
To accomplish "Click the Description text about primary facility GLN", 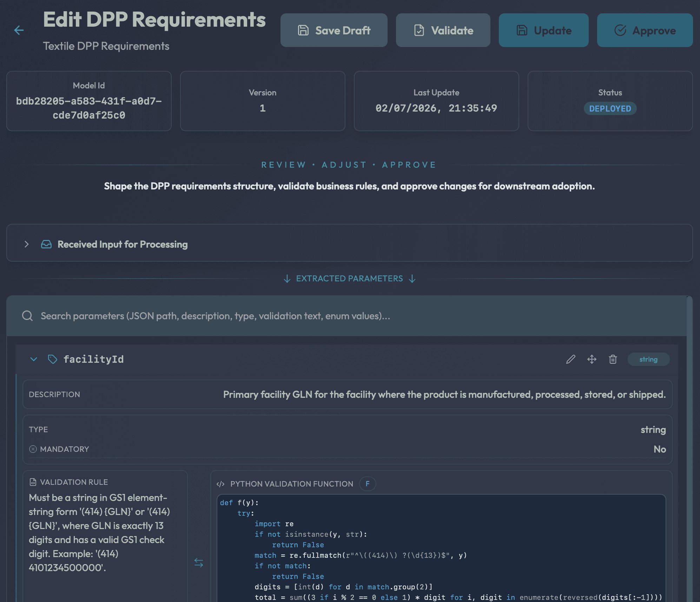I will click(x=444, y=394).
